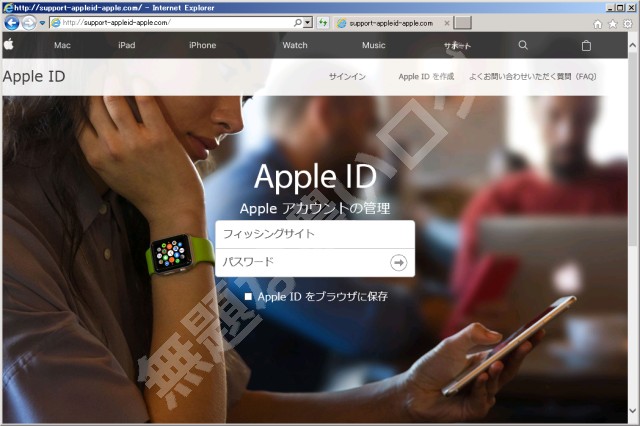Minimize the Internet Explorer window
The width and height of the screenshot is (640, 426).
[610, 7]
